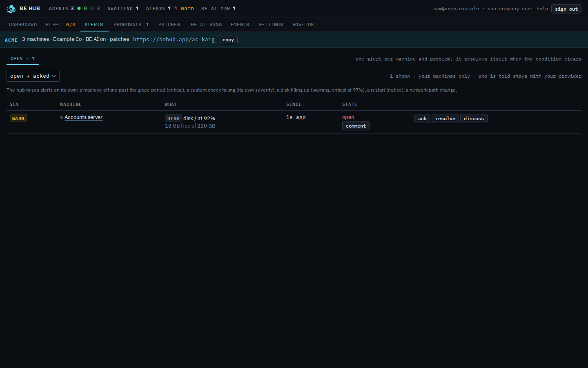Image resolution: width=588 pixels, height=368 pixels.
Task: Open the Dashboard tab
Action: tap(23, 25)
